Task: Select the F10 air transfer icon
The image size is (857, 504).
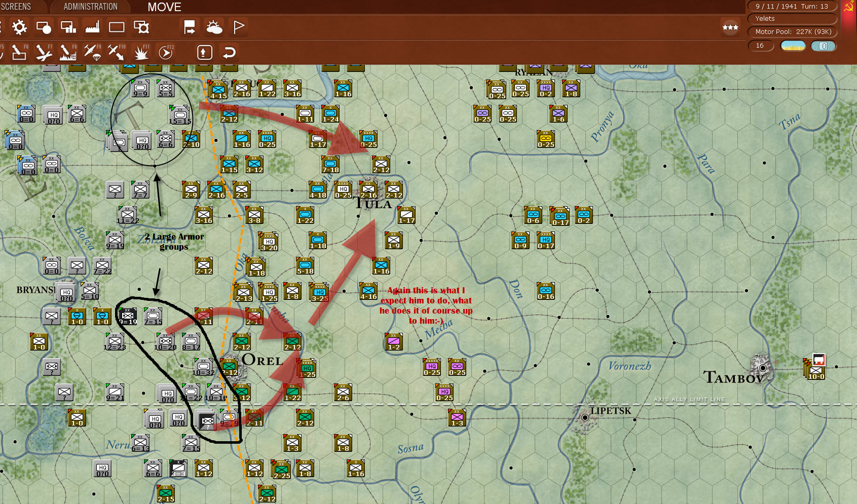Action: coord(117,52)
